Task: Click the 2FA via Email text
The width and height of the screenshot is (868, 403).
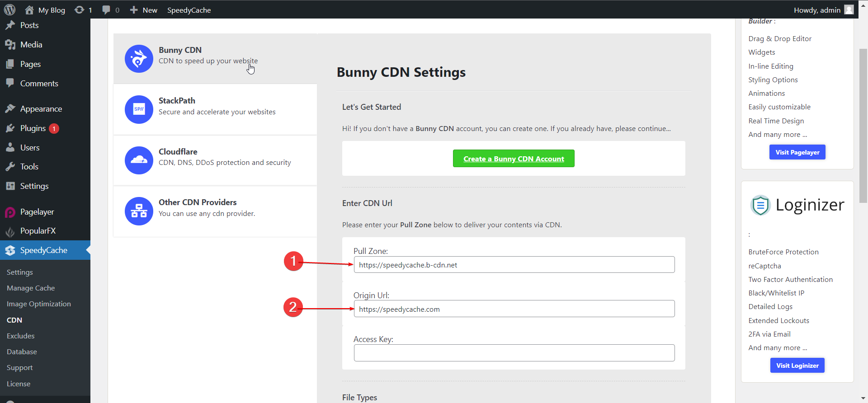Action: 769,334
